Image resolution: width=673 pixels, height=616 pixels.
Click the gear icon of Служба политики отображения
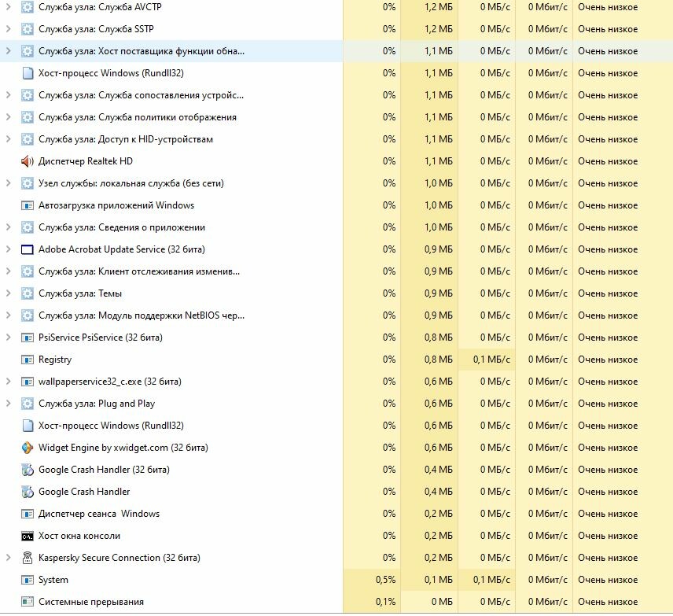(x=27, y=117)
